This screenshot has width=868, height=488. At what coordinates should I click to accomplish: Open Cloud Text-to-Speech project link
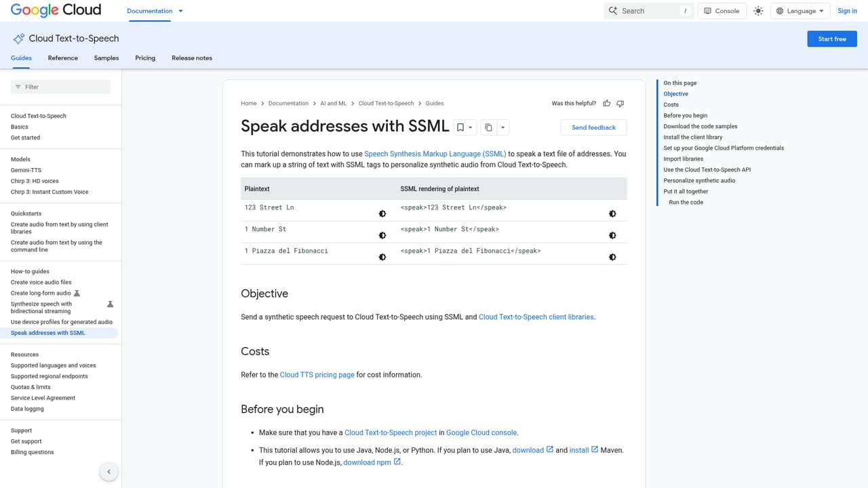pyautogui.click(x=391, y=432)
